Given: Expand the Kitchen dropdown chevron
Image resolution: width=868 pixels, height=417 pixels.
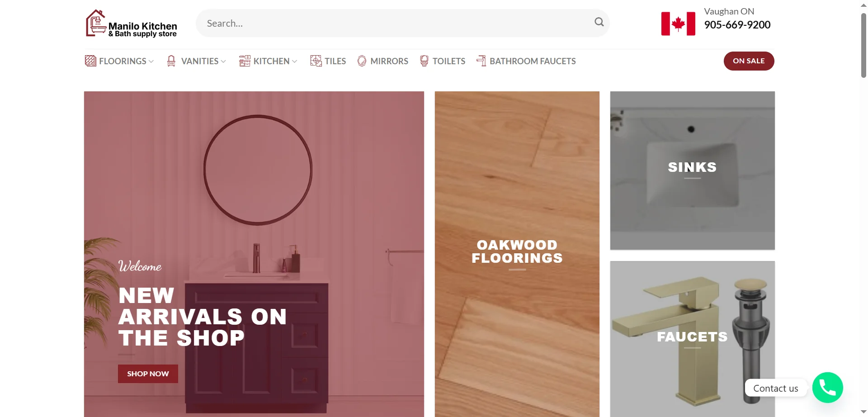Looking at the screenshot, I should tap(295, 61).
